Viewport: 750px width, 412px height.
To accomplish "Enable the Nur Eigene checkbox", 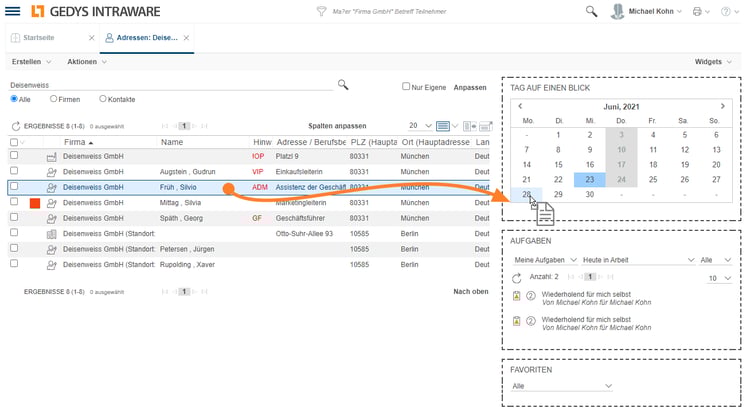I will coord(406,86).
